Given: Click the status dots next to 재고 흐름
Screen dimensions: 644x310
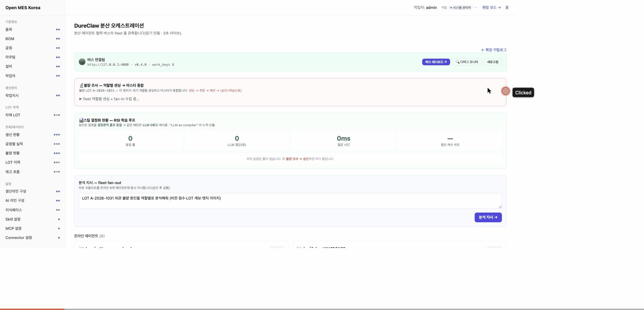Looking at the screenshot, I should (57, 172).
